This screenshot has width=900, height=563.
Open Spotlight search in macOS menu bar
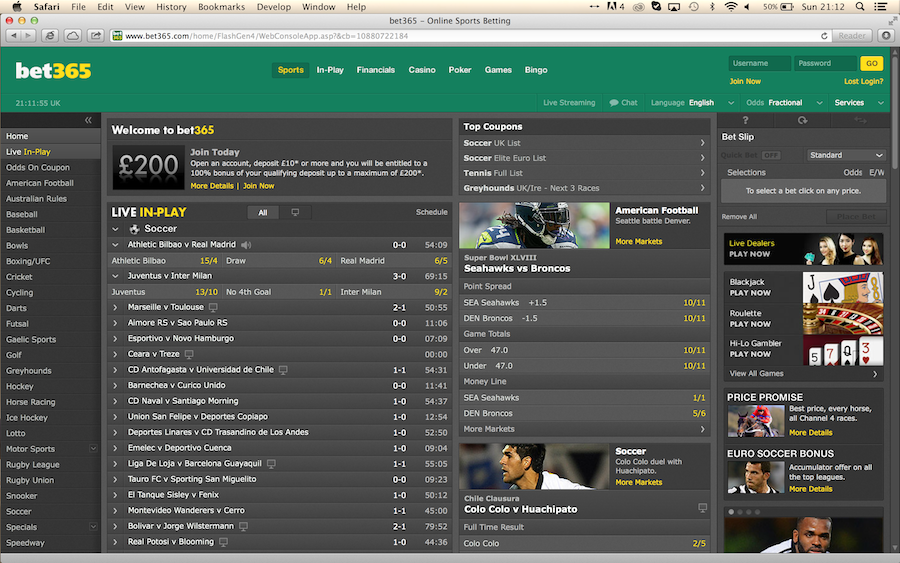point(860,7)
